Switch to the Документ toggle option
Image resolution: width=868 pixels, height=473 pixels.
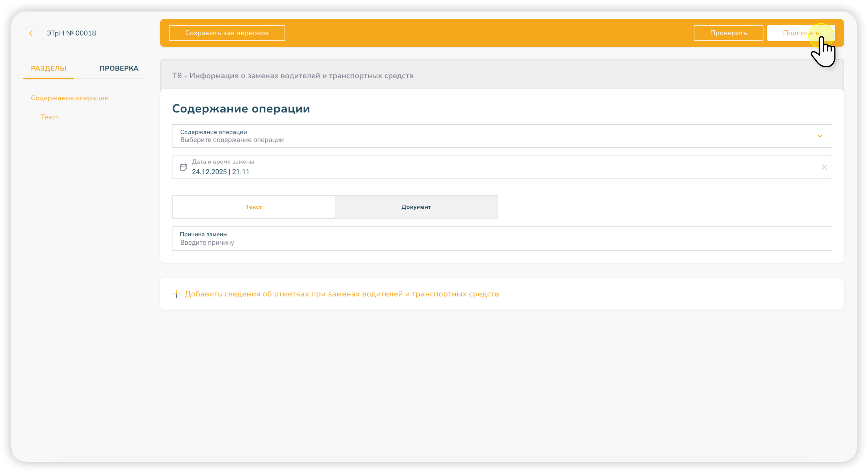[x=416, y=207]
